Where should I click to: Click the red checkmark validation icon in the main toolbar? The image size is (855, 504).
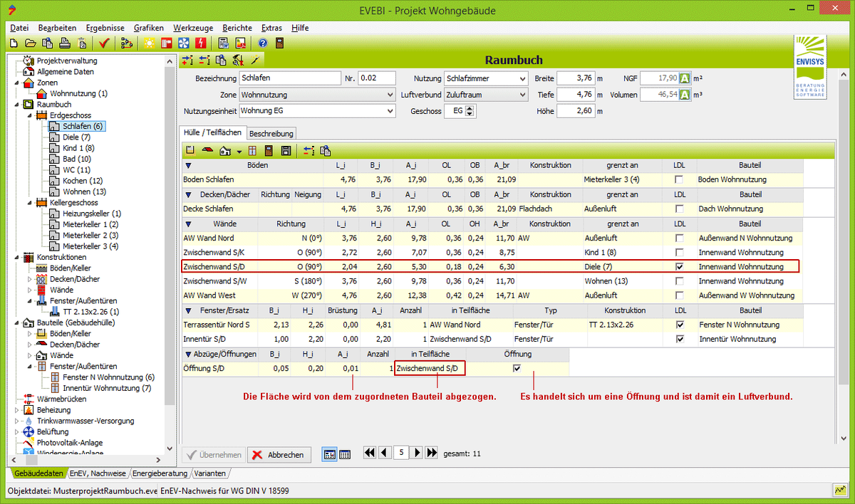tap(104, 43)
